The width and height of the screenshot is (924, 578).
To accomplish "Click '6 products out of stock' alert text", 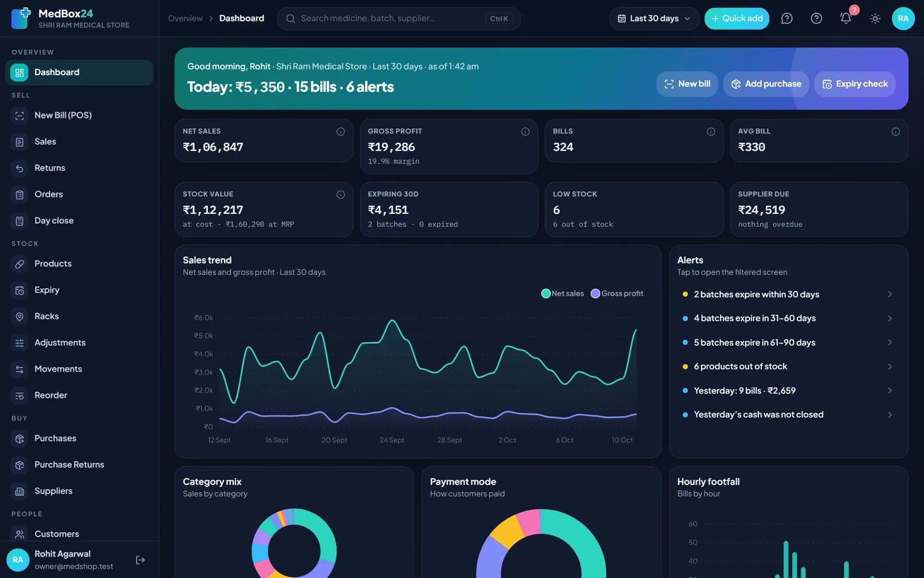I will pos(740,366).
